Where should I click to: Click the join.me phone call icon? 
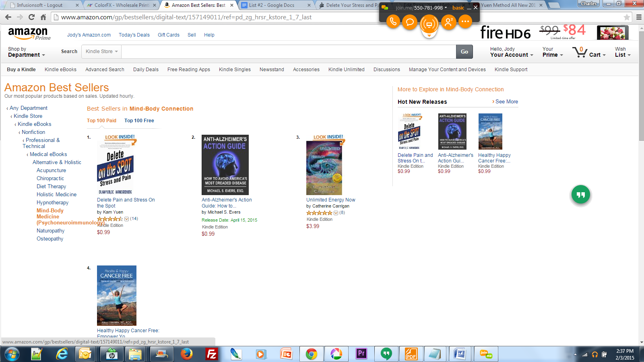pyautogui.click(x=393, y=22)
